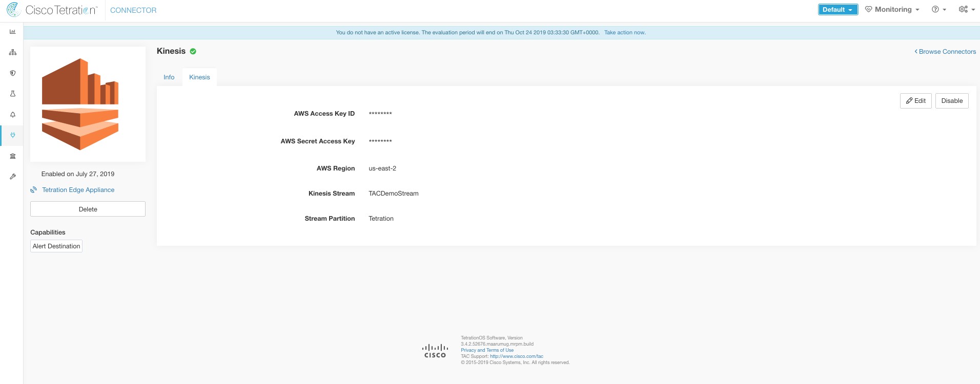Open the wrench maintenance sidebar icon
The width and height of the screenshot is (980, 384).
[12, 177]
